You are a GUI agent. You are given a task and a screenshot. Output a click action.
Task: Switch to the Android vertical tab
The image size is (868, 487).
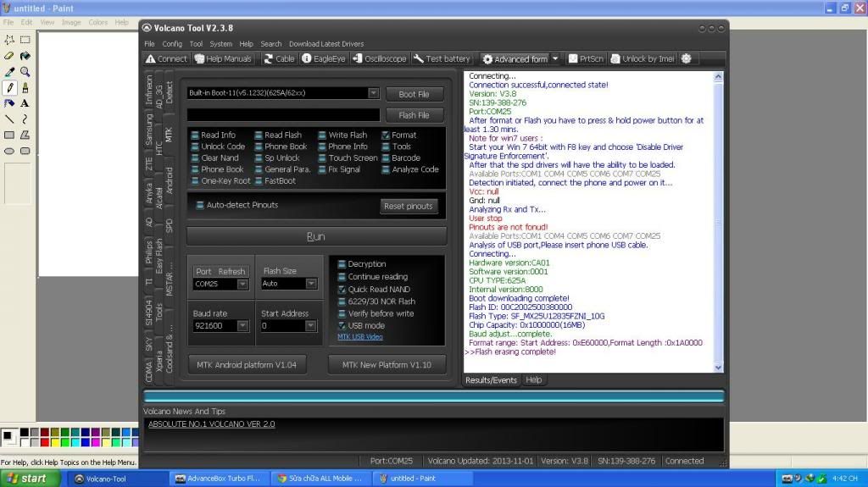click(170, 180)
